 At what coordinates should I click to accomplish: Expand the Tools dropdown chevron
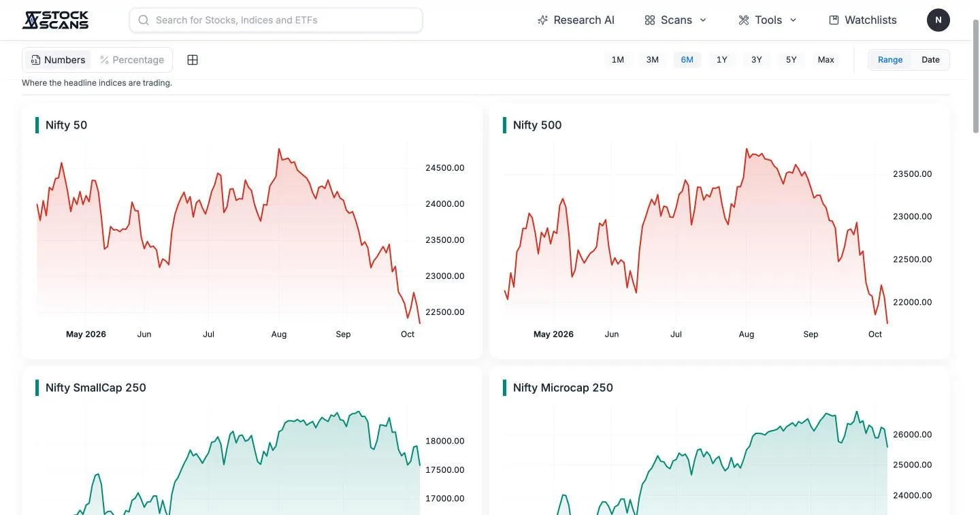pos(793,20)
